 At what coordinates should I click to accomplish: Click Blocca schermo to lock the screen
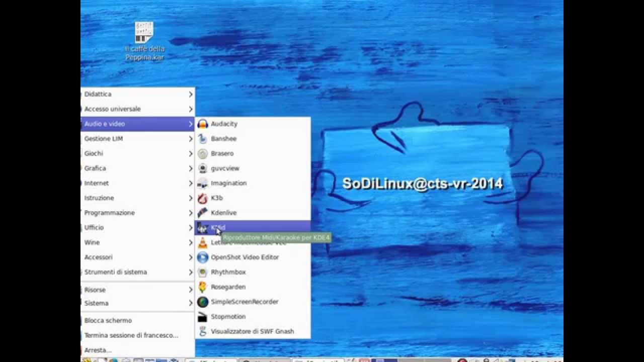(x=137, y=320)
